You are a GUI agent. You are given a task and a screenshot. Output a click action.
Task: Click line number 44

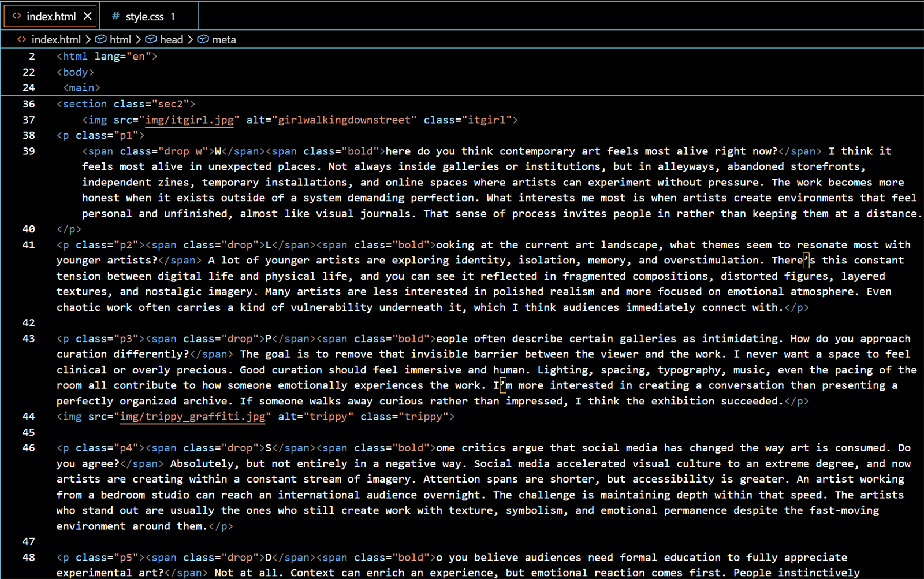pyautogui.click(x=29, y=417)
